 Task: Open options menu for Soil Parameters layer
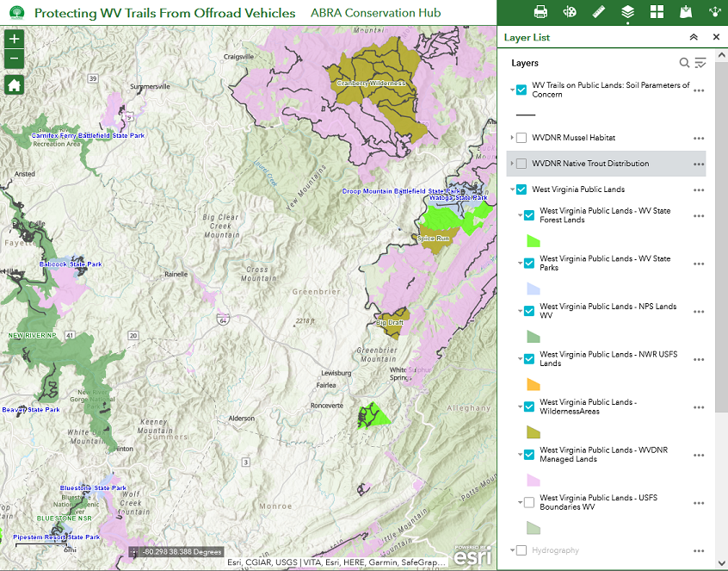pos(699,90)
